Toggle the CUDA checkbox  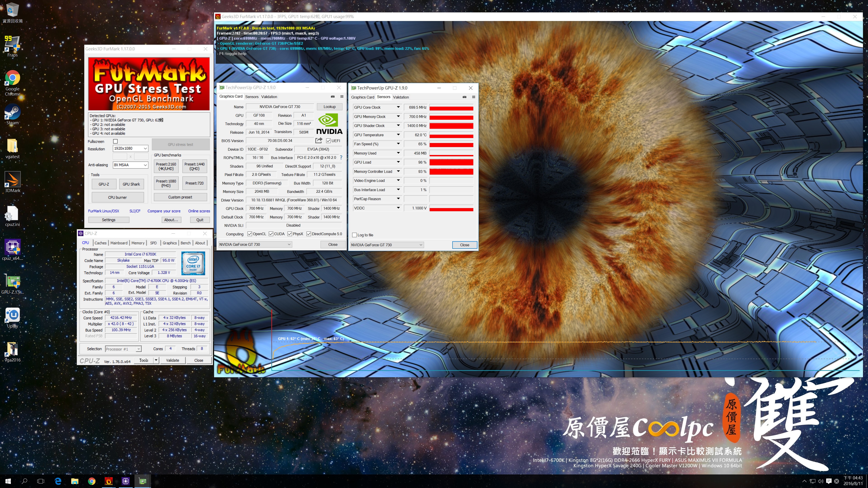click(271, 234)
